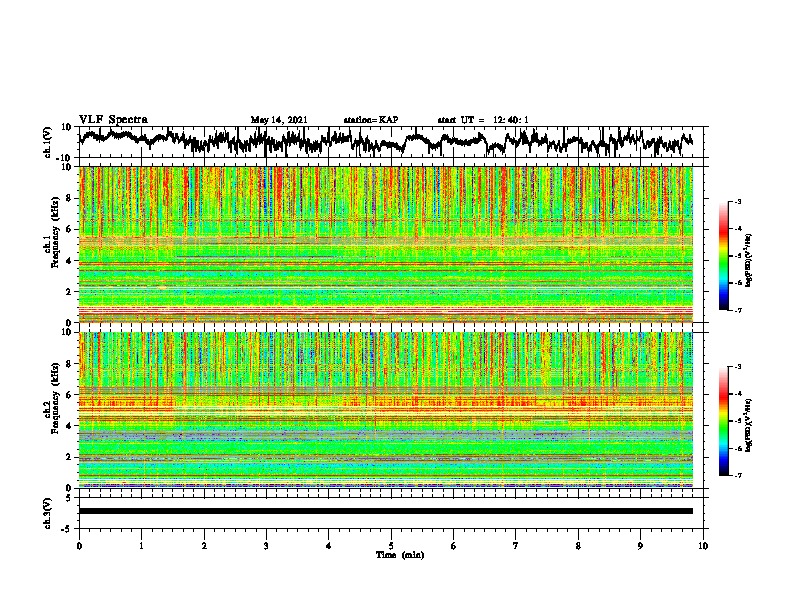Select the date text "May 14, 2021"

[x=279, y=120]
